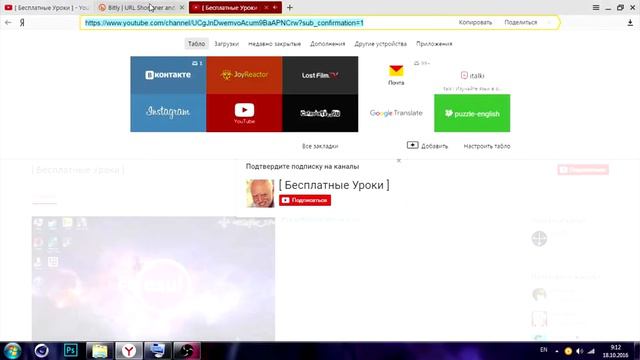Select the Табло tab
640x360 pixels.
196,44
